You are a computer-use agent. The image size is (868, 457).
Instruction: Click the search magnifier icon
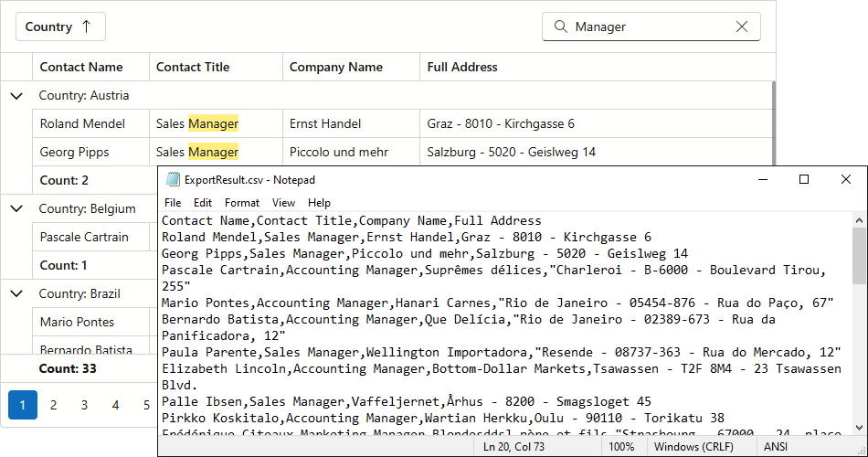(x=560, y=27)
